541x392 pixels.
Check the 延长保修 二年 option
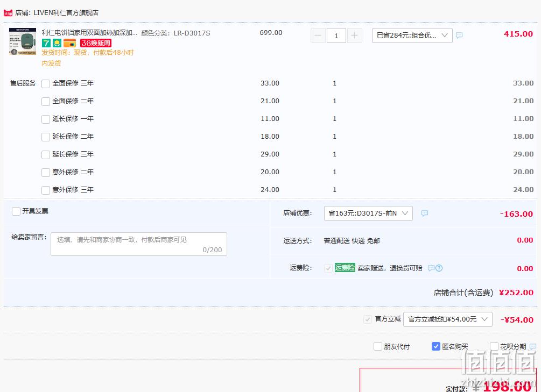pyautogui.click(x=46, y=137)
